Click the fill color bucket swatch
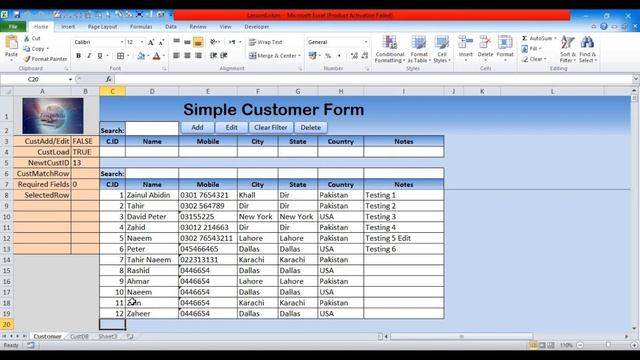This screenshot has height=360, width=640. tap(141, 56)
